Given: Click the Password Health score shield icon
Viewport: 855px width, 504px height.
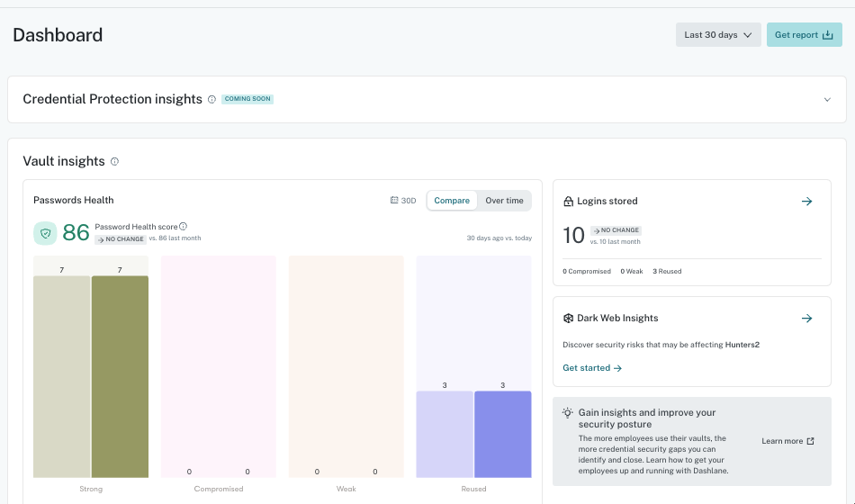Looking at the screenshot, I should tap(45, 233).
